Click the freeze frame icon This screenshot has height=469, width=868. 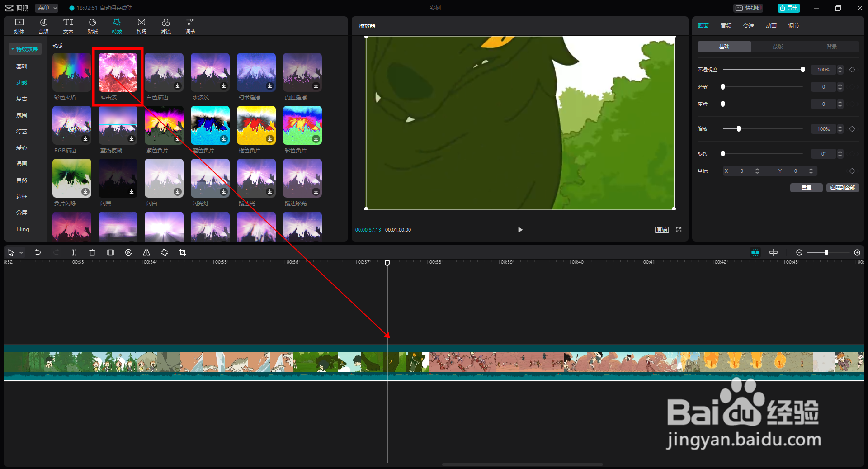point(110,252)
